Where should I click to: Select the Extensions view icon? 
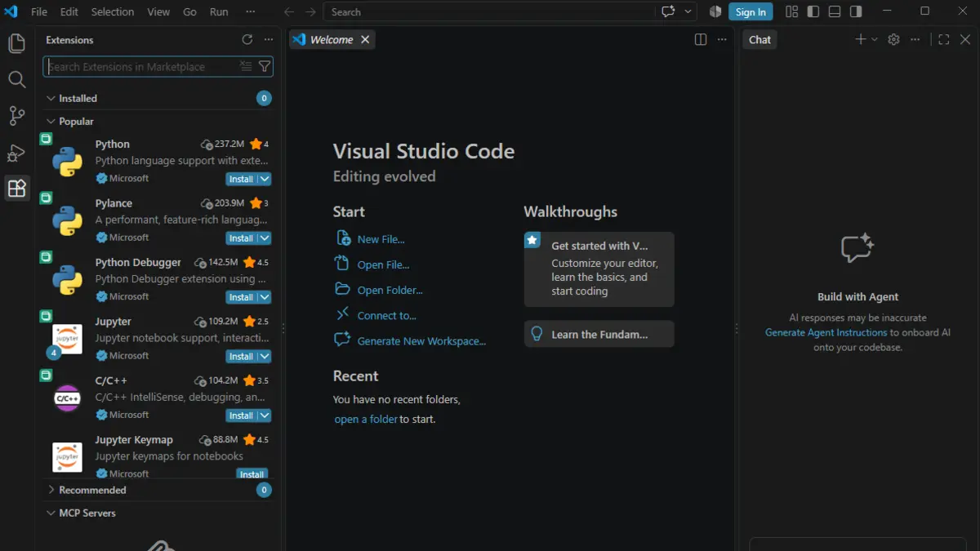coord(16,189)
